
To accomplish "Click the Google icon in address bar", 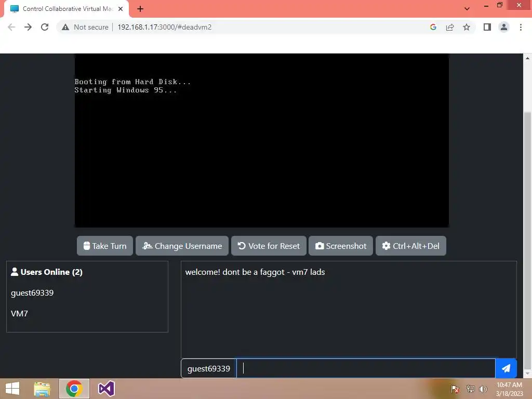I will click(433, 27).
